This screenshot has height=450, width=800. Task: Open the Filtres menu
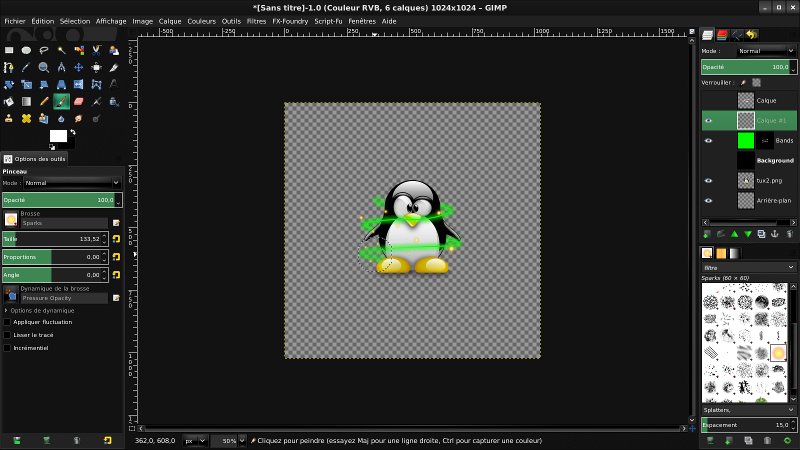tap(256, 21)
